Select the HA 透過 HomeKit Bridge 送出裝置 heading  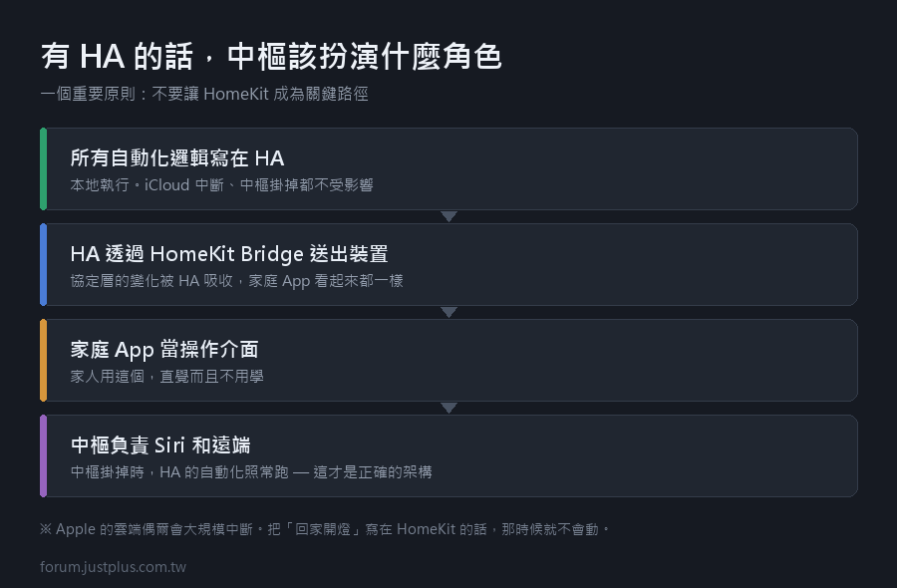(x=229, y=254)
